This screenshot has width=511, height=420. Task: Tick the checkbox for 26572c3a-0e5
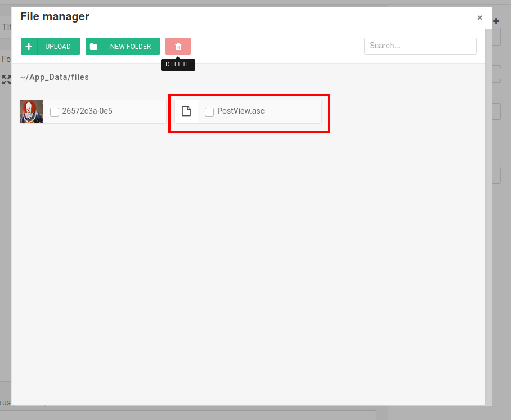pos(55,111)
